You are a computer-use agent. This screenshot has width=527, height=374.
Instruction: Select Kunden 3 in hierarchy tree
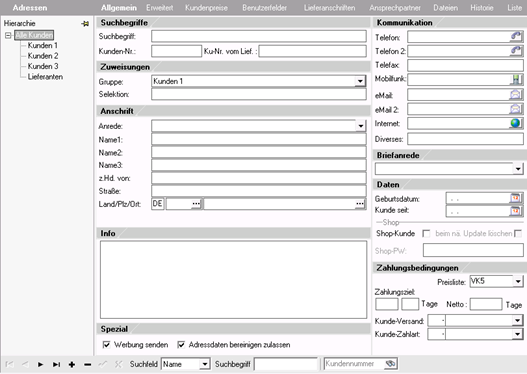(x=43, y=66)
